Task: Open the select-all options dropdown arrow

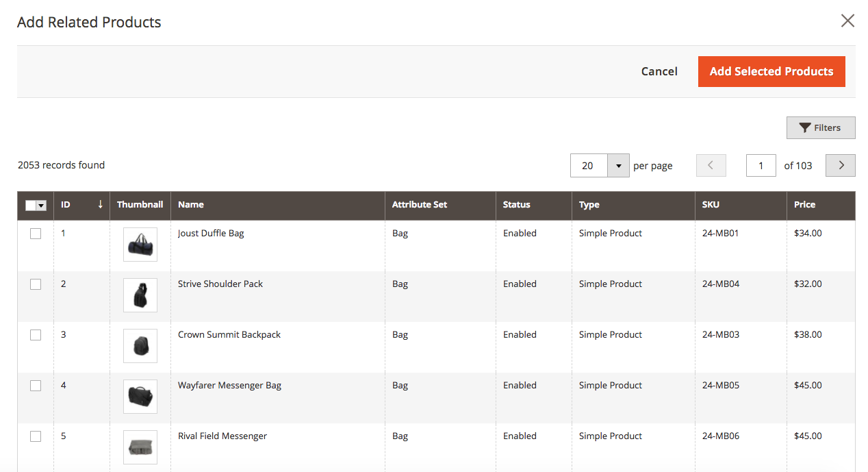Action: tap(41, 205)
